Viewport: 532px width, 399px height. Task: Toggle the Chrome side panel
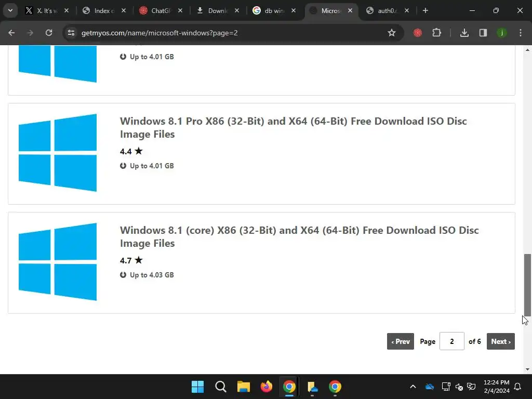click(x=483, y=33)
